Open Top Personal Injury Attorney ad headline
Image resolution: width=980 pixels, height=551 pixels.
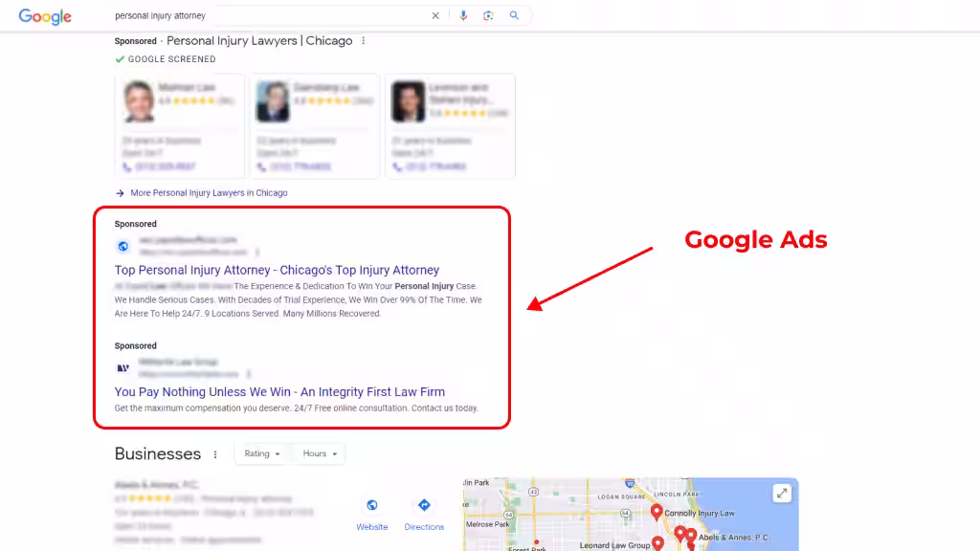click(x=277, y=270)
